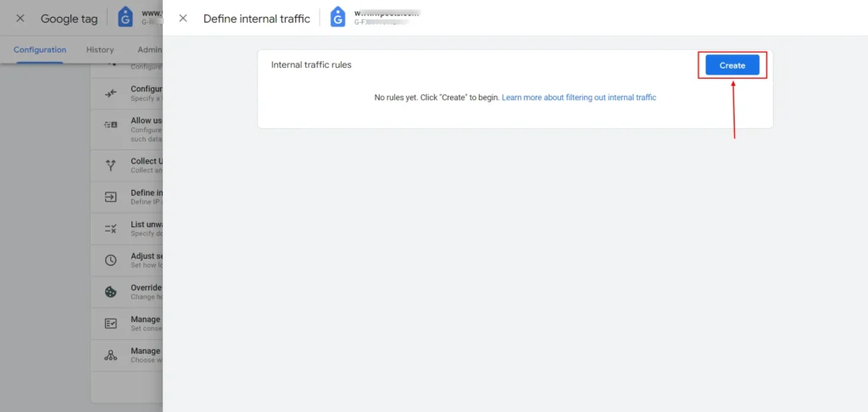Click the Configure domains merge-arrows icon

pos(111,93)
